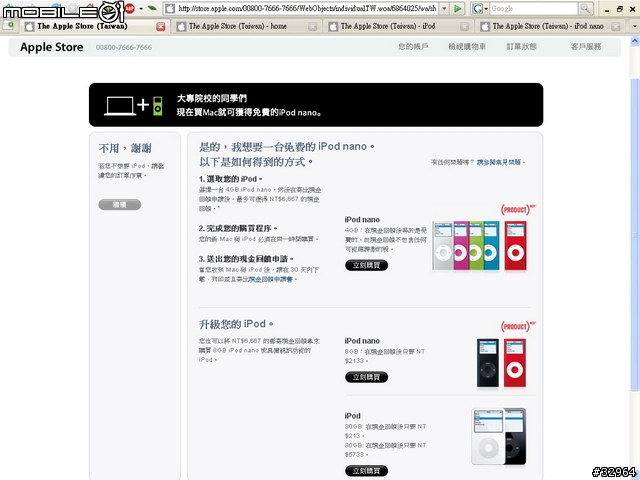Click the Google search input field
Image resolution: width=640 pixels, height=480 pixels.
point(534,8)
